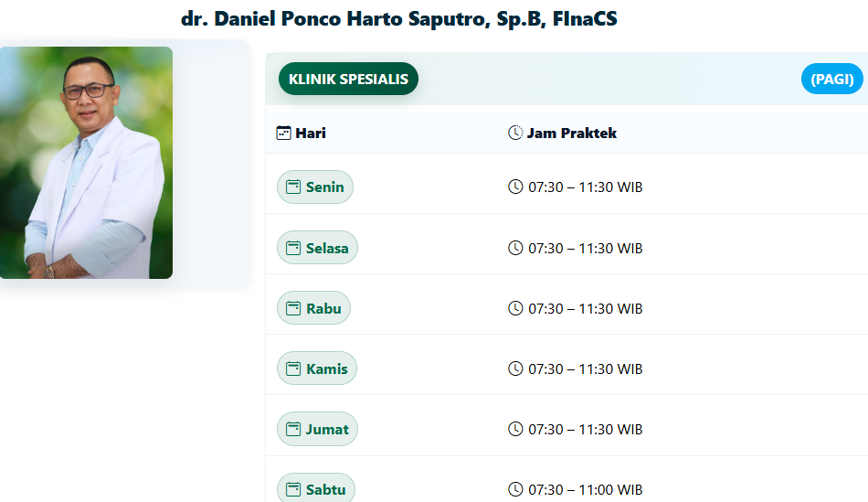Click the clock icon beside Jam Praktek
This screenshot has width=868, height=502.
515,133
